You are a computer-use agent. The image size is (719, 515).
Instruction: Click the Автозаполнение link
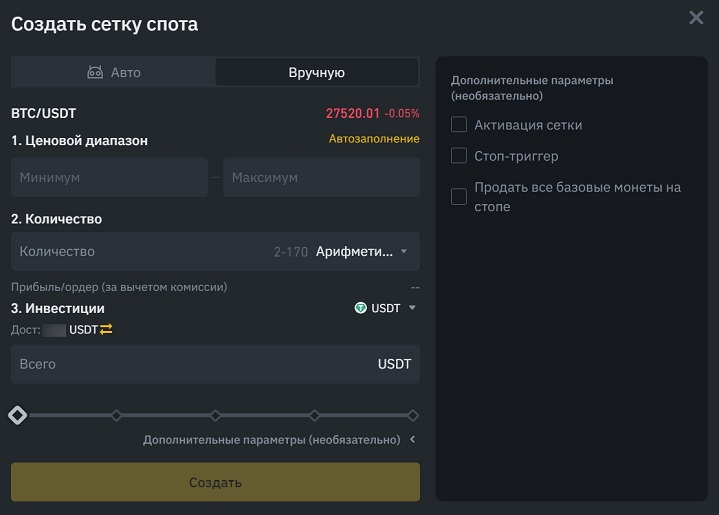coord(374,139)
